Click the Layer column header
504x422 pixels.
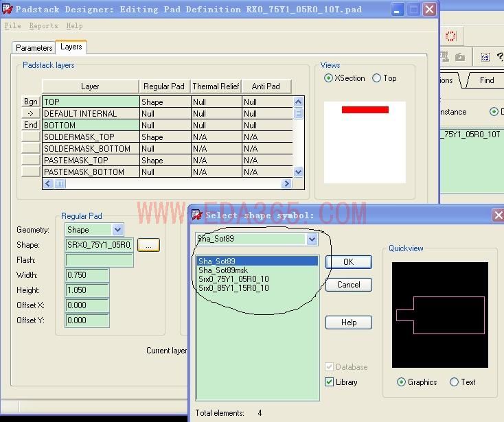point(91,86)
